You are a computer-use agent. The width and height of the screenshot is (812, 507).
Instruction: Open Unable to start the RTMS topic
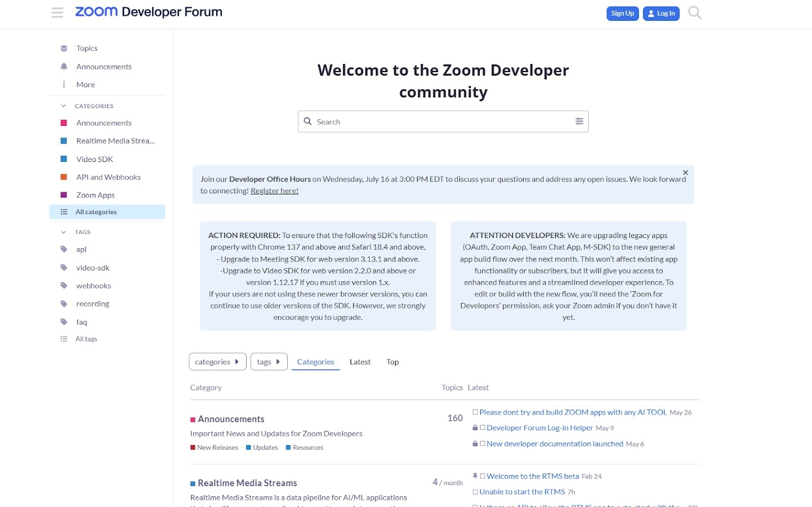(x=522, y=492)
